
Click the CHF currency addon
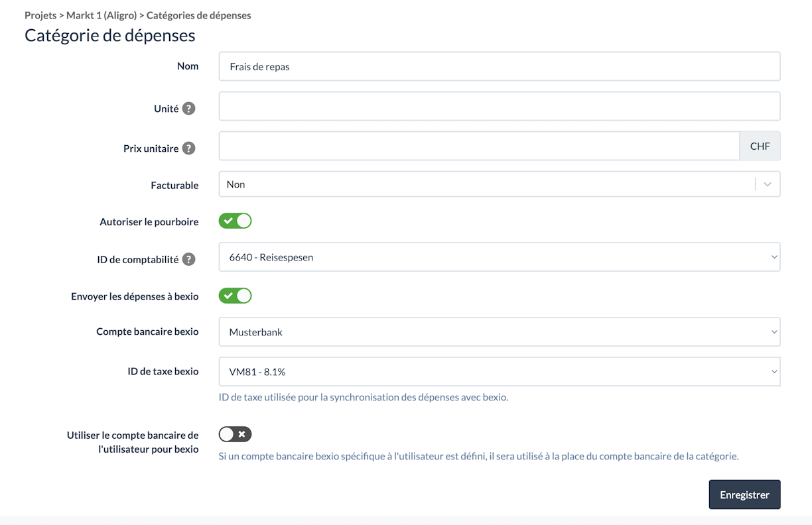[760, 146]
